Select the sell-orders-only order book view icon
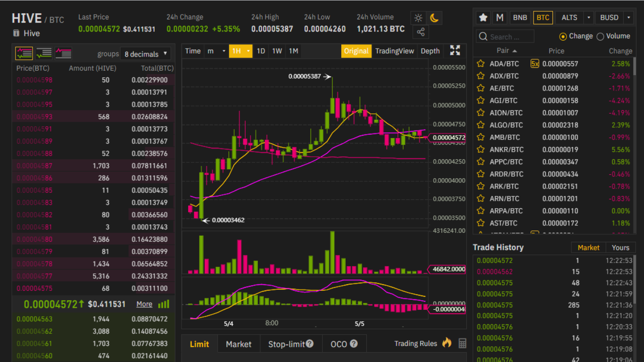This screenshot has height=362, width=644. (x=63, y=53)
